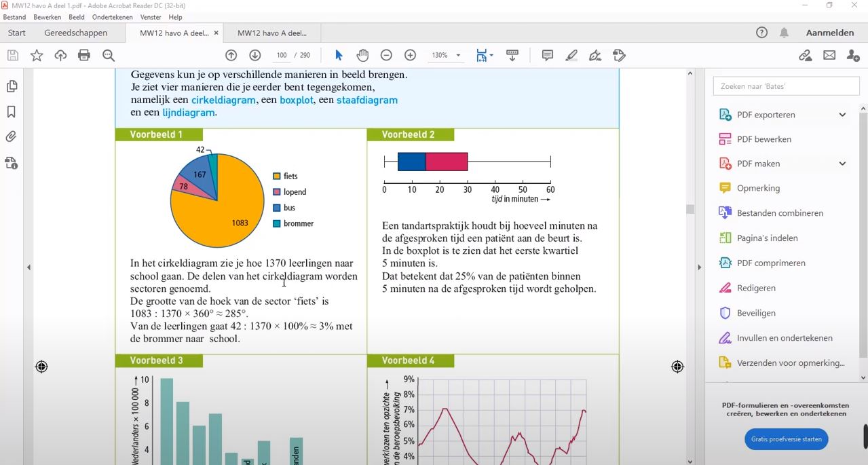The image size is (868, 465).
Task: Click the document vertical scrollbar thumb
Action: pyautogui.click(x=690, y=209)
